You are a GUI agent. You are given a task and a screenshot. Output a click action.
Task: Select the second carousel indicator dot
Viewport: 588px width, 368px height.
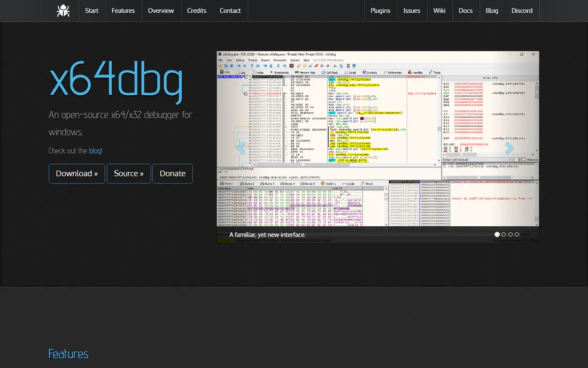tap(504, 234)
